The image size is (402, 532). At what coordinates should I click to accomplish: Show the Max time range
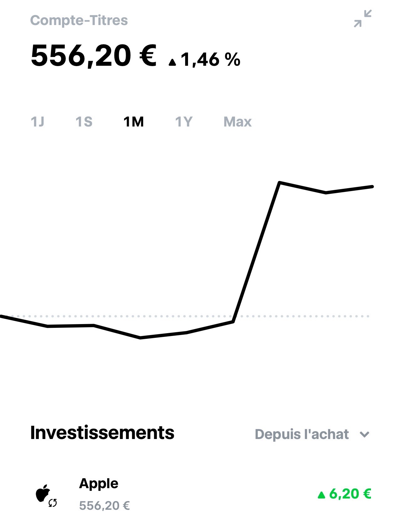tap(238, 121)
